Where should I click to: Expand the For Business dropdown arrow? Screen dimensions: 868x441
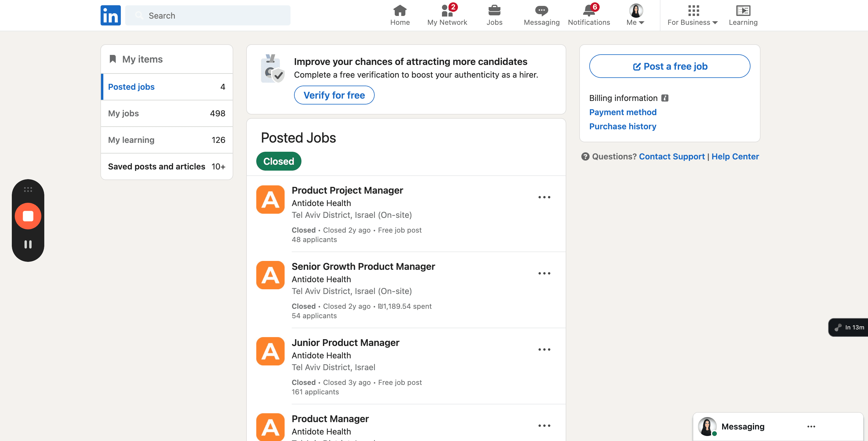(715, 22)
